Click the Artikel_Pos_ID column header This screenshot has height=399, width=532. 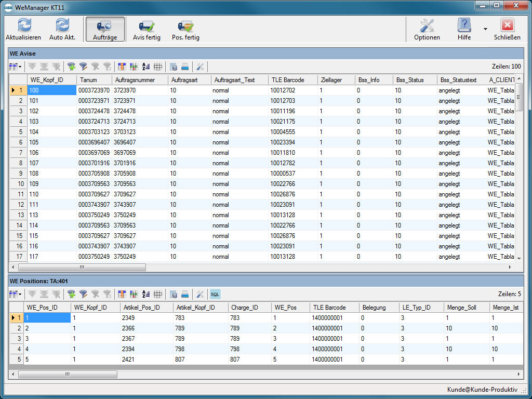click(146, 308)
